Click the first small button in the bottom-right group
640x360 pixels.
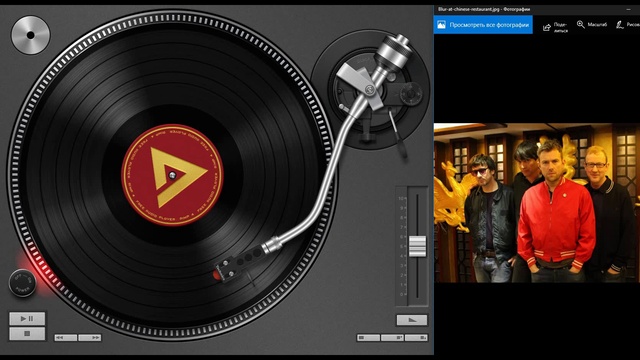pos(368,338)
